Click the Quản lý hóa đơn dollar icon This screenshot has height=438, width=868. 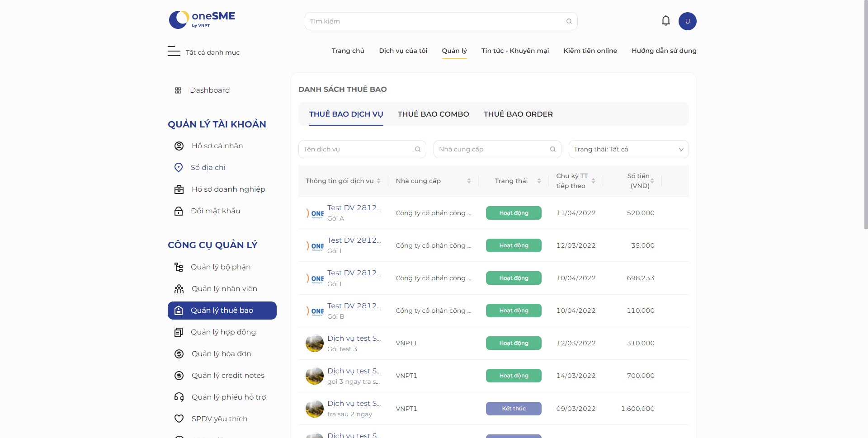pos(179,354)
